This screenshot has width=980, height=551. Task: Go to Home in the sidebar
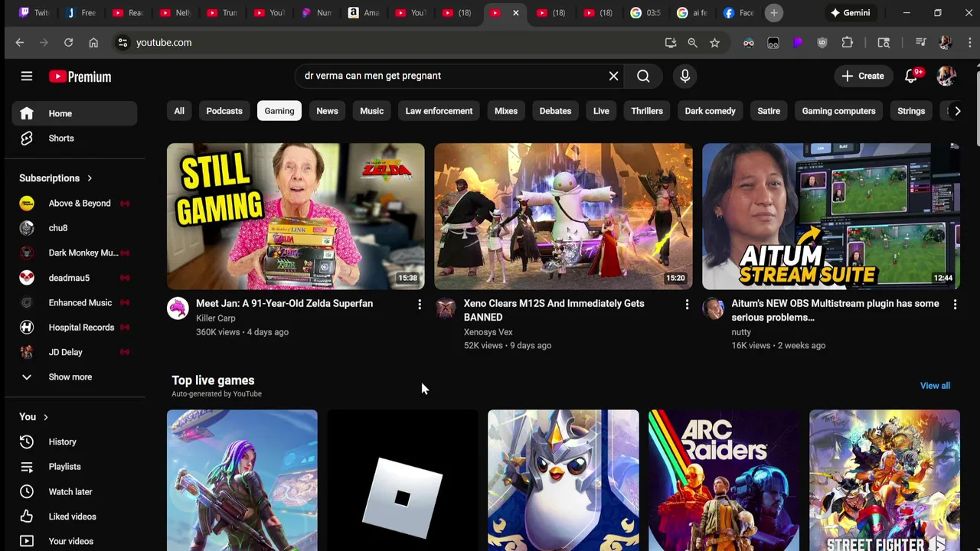tap(75, 113)
